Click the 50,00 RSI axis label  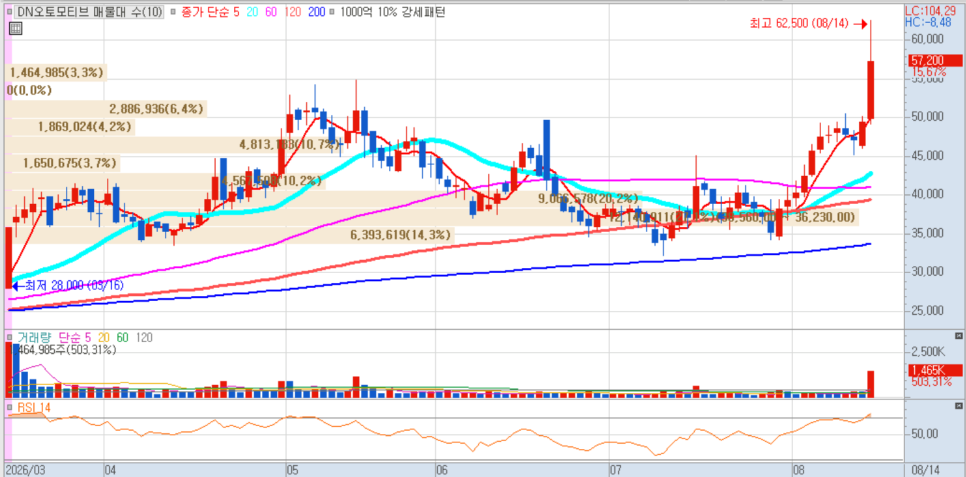[x=925, y=433]
